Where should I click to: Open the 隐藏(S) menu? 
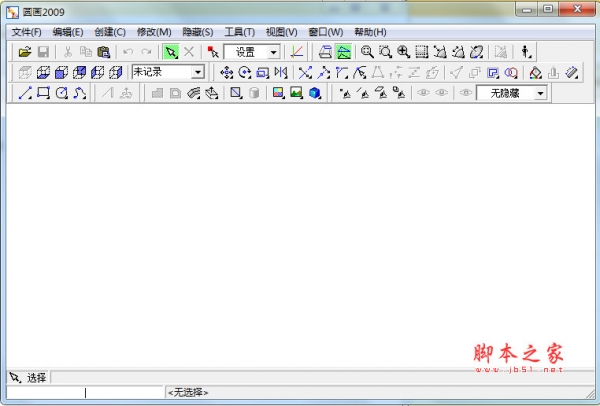point(198,32)
